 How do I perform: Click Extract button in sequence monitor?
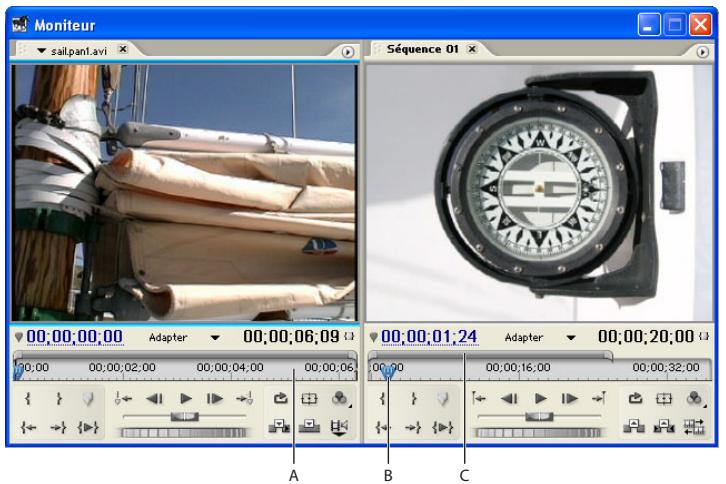(x=664, y=430)
